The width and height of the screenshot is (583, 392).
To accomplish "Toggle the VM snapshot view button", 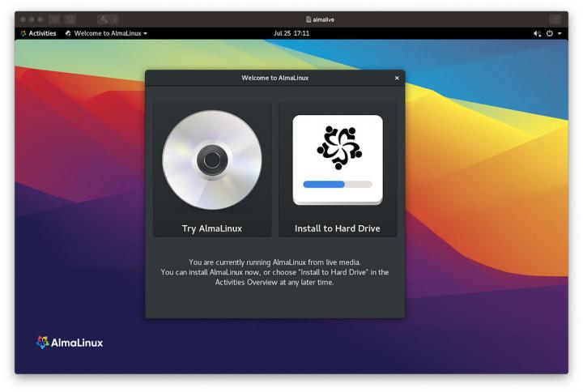I will tap(70, 19).
